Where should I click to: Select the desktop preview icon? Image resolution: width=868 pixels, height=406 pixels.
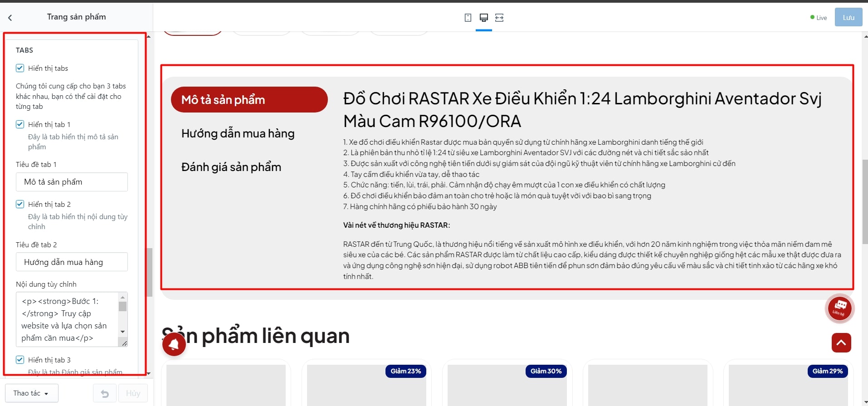pyautogui.click(x=484, y=18)
